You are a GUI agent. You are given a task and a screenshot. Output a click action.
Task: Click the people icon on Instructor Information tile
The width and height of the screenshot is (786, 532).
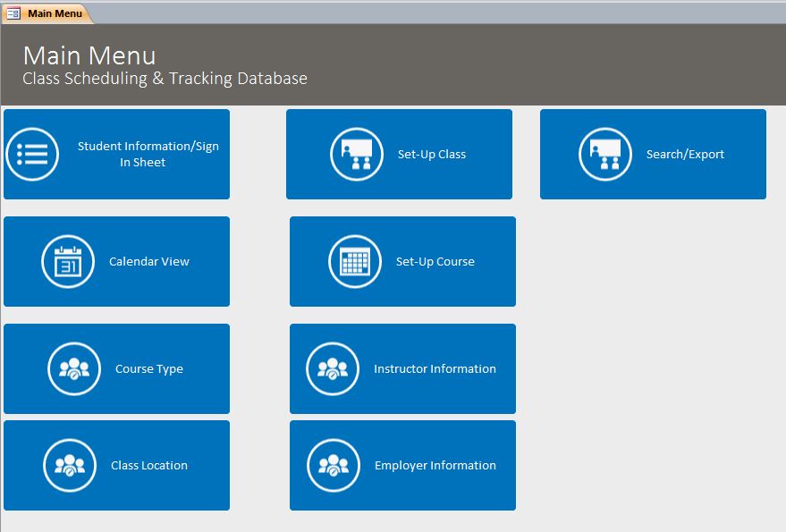pyautogui.click(x=332, y=368)
